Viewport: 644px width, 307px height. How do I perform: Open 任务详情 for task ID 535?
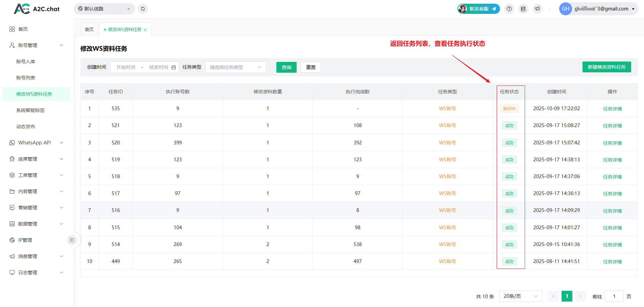point(612,109)
